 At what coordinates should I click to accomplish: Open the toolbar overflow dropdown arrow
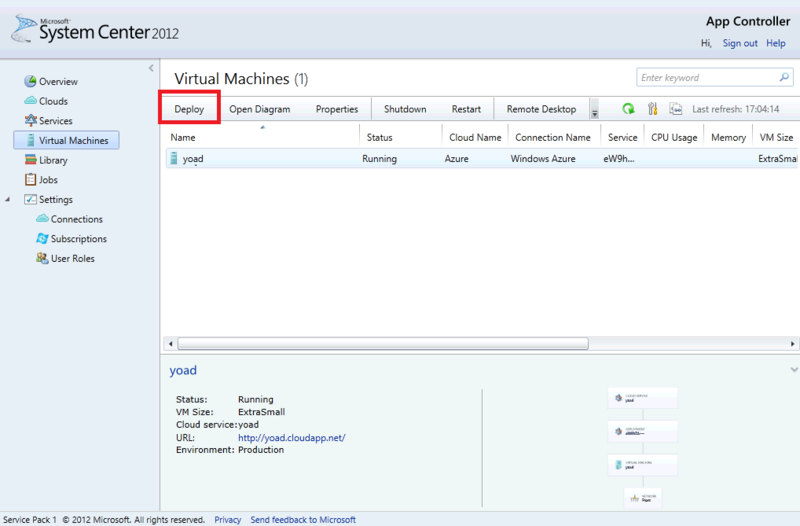coord(594,109)
